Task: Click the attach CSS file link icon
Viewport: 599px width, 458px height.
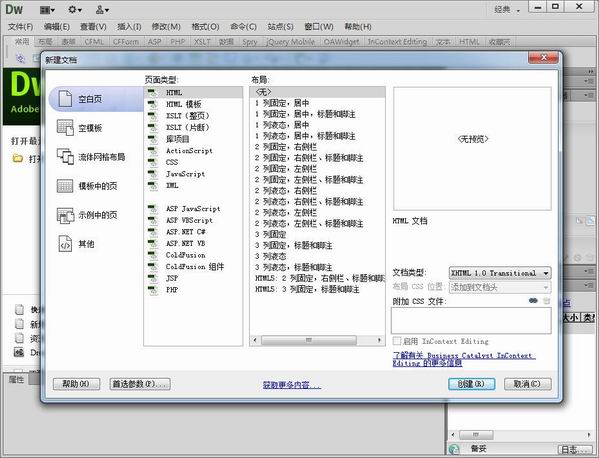Action: 533,301
